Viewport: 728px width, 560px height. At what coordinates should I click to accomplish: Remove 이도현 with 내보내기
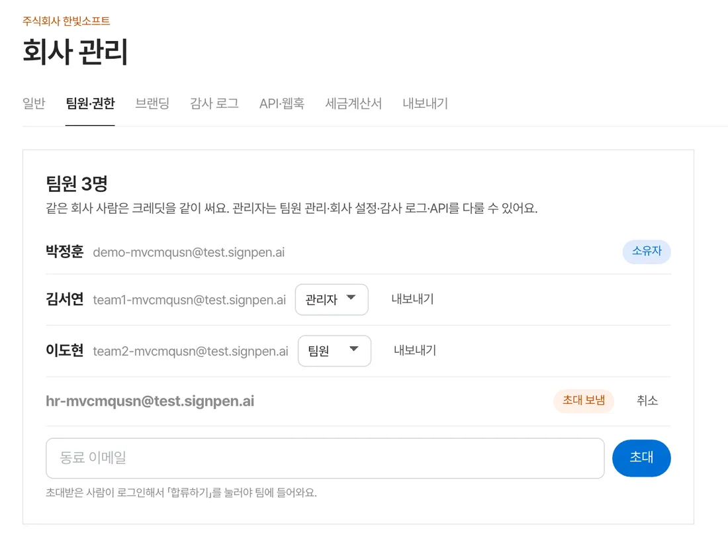(x=415, y=350)
